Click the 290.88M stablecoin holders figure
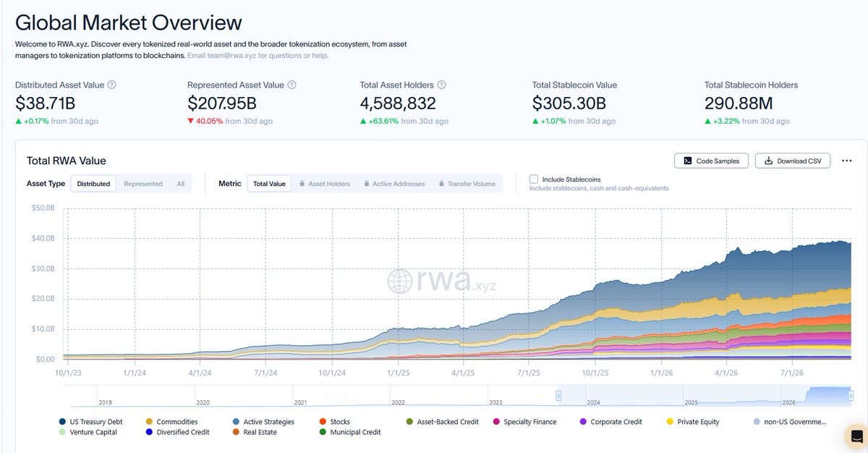 [x=739, y=103]
